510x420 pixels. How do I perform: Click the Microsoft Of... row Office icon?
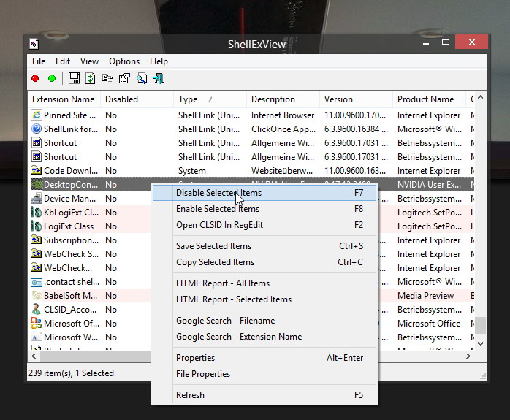pyautogui.click(x=37, y=323)
